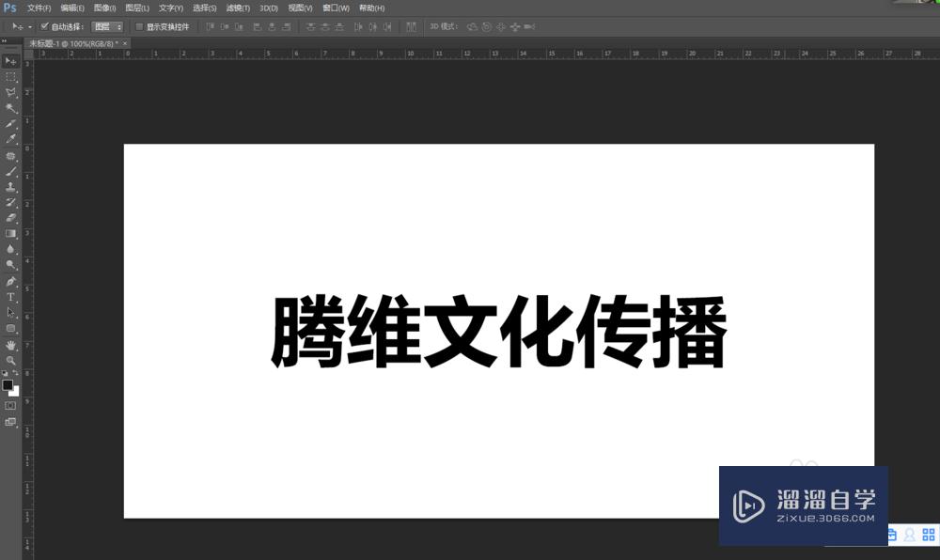Distribute top edges in options bar
This screenshot has height=560, width=940.
click(310, 27)
